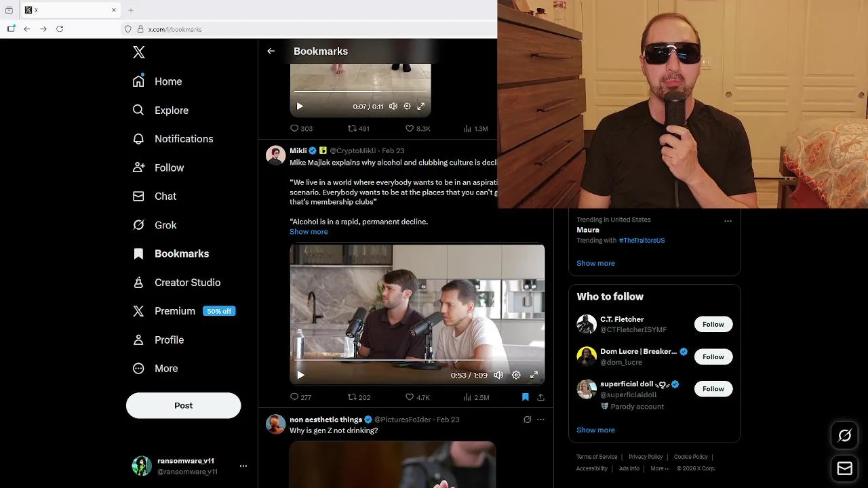This screenshot has height=488, width=868.
Task: Open the Explore page
Action: coord(160,110)
